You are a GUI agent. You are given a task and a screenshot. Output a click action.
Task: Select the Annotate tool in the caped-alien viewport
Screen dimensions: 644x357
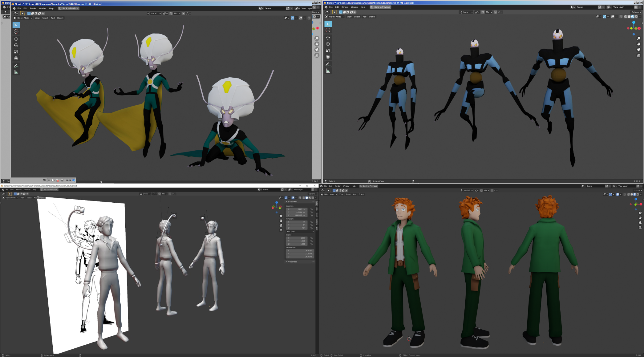[x=16, y=66]
